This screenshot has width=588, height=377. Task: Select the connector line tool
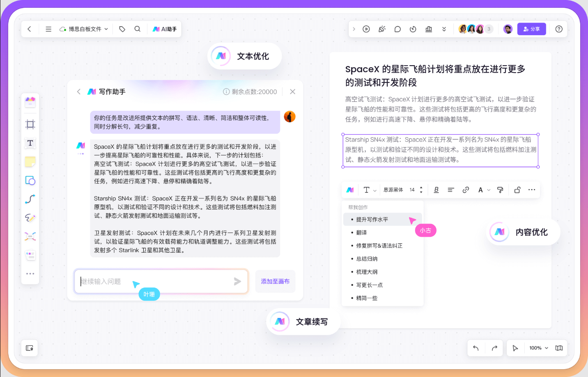pyautogui.click(x=30, y=199)
